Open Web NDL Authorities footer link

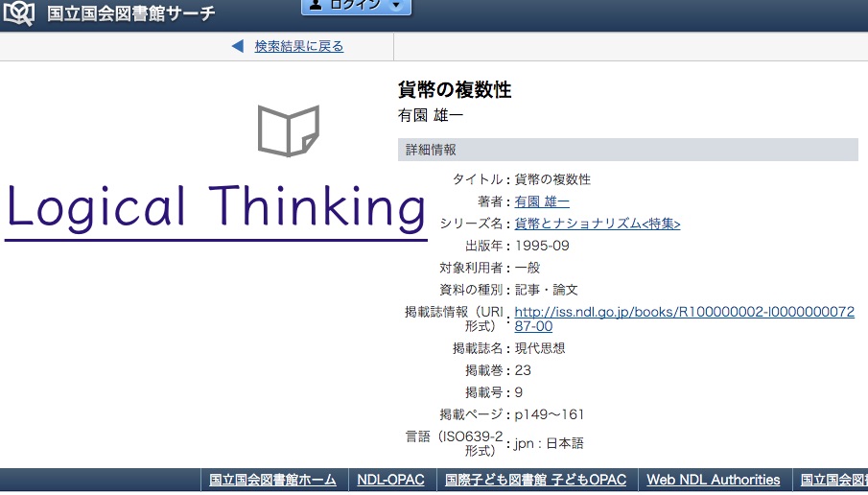713,480
